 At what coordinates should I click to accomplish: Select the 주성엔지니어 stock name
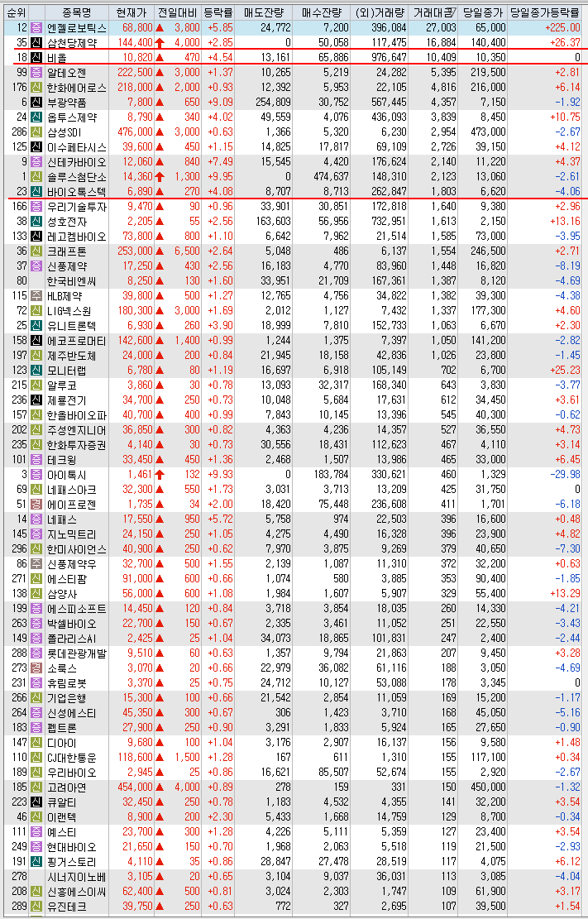[x=77, y=430]
